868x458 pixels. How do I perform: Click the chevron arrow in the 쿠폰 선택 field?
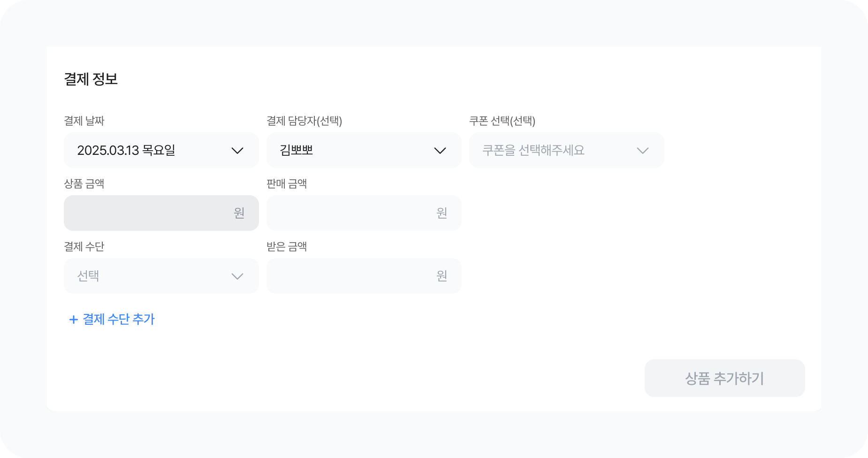tap(643, 151)
